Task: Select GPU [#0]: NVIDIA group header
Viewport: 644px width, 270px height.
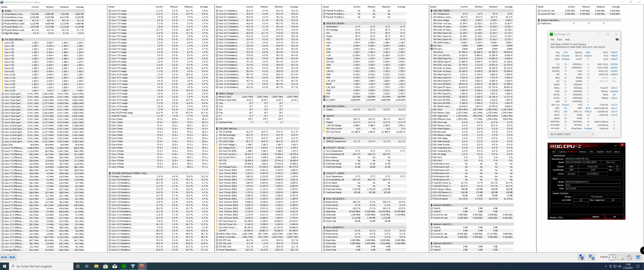Action: coord(472,11)
